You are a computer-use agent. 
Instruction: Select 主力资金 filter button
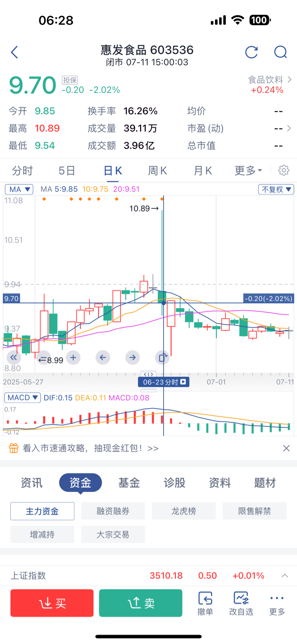42,511
